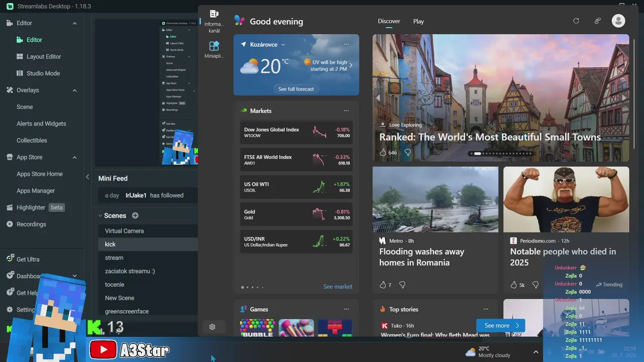Open Collectibles in sidebar

coord(32,140)
